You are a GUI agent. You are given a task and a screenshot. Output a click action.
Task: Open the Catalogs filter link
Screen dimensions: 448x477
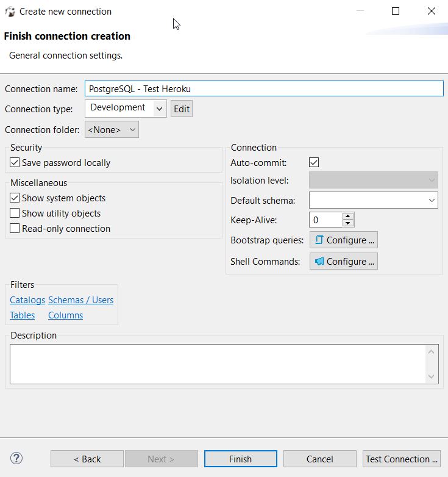point(27,300)
